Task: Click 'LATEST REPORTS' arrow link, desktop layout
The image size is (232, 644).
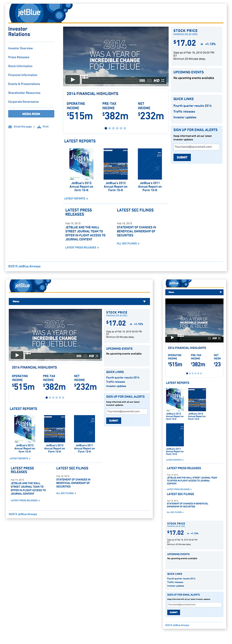Action: point(76,199)
